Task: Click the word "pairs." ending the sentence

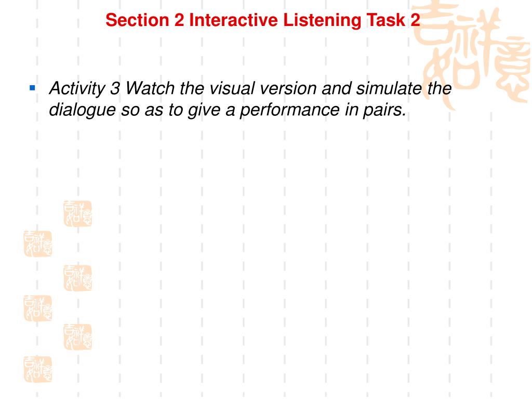Action: (x=385, y=111)
